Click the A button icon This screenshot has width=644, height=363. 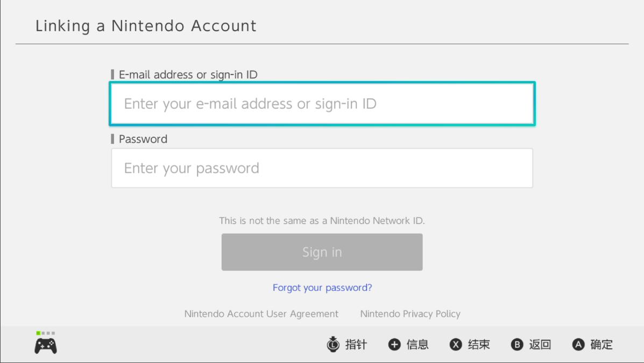pyautogui.click(x=578, y=345)
